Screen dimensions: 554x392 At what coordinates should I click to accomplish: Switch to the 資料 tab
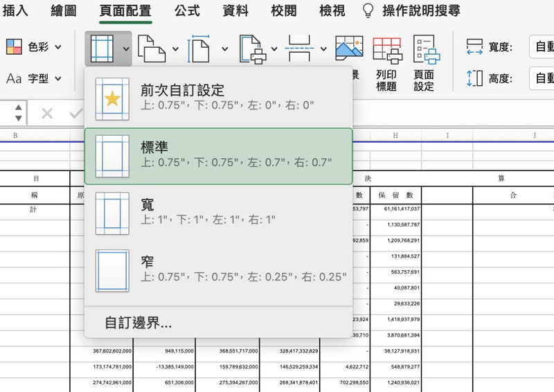[x=235, y=10]
